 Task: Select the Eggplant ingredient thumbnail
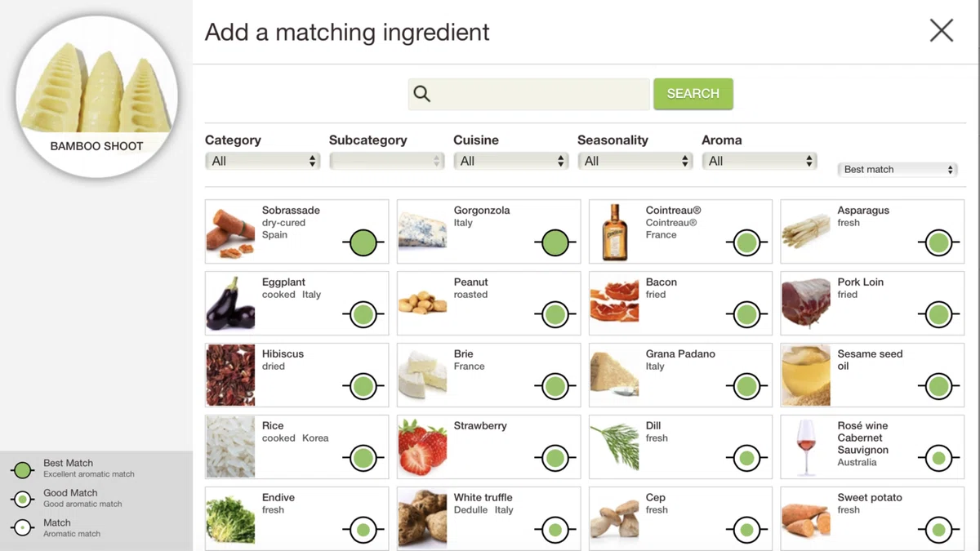point(230,303)
